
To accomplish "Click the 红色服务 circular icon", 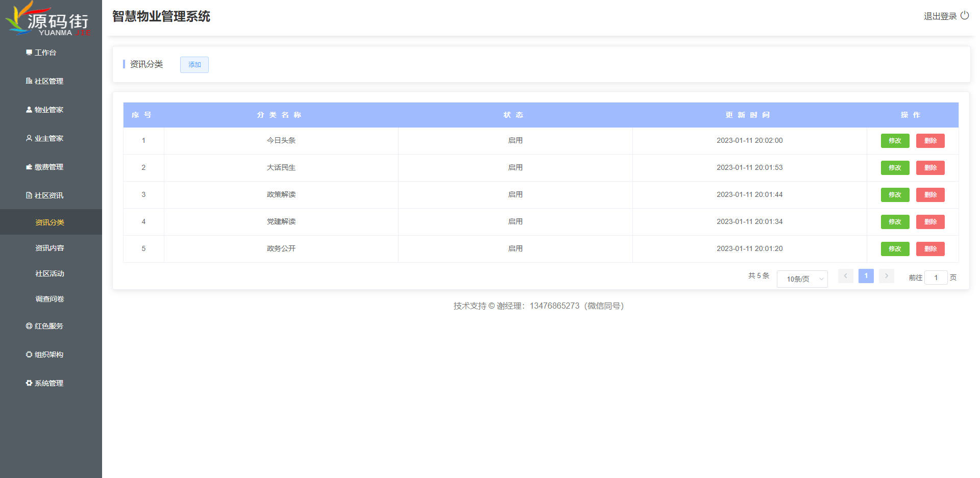I will click(29, 326).
